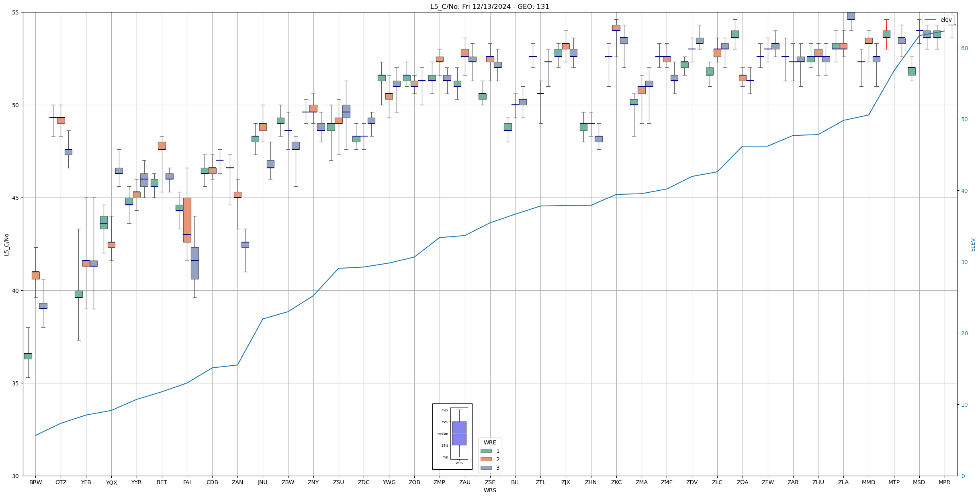Click the plot title L5_C/No GEO 131
The height and width of the screenshot is (497, 980).
coord(489,6)
